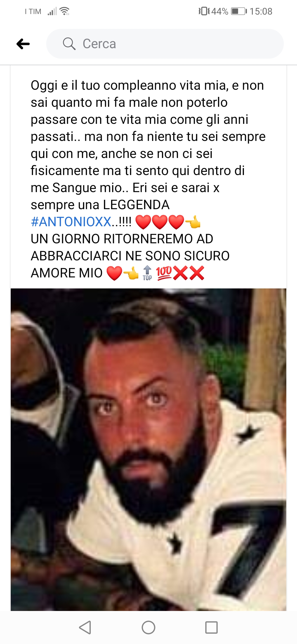Tap the vibrate mode status icon

[x=204, y=11]
